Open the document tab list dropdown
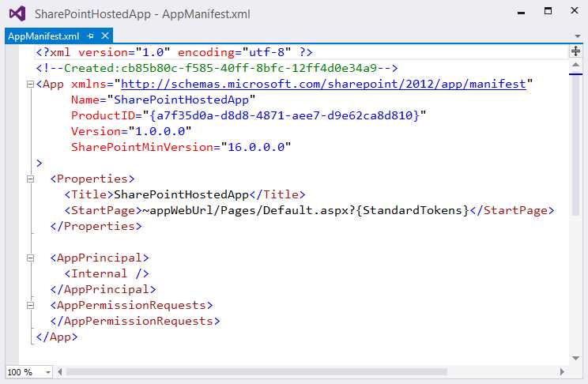Image resolution: width=588 pixels, height=384 pixels. click(x=578, y=36)
